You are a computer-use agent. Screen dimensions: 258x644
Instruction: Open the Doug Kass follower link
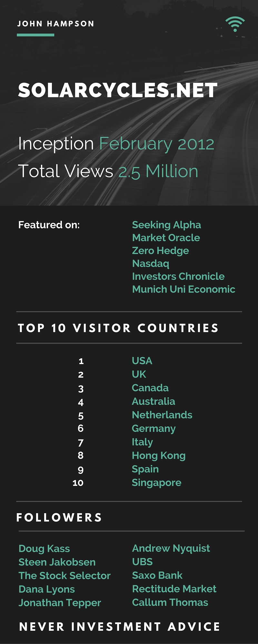pyautogui.click(x=44, y=548)
